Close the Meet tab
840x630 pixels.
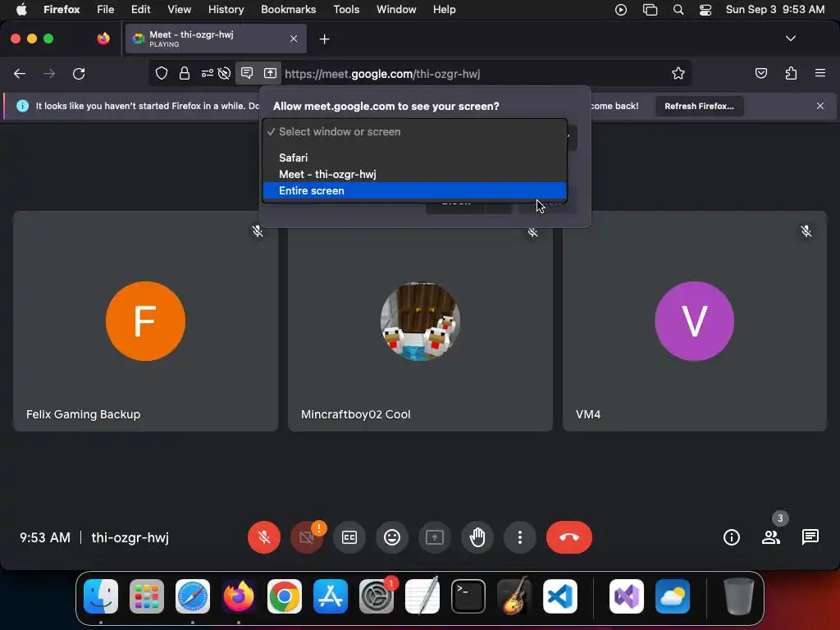pyautogui.click(x=294, y=39)
